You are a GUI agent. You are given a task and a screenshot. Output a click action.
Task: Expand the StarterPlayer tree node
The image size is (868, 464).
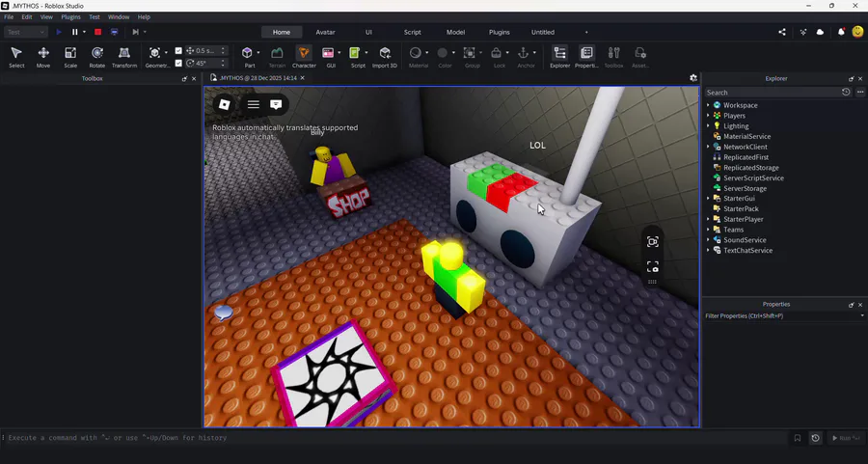click(708, 219)
